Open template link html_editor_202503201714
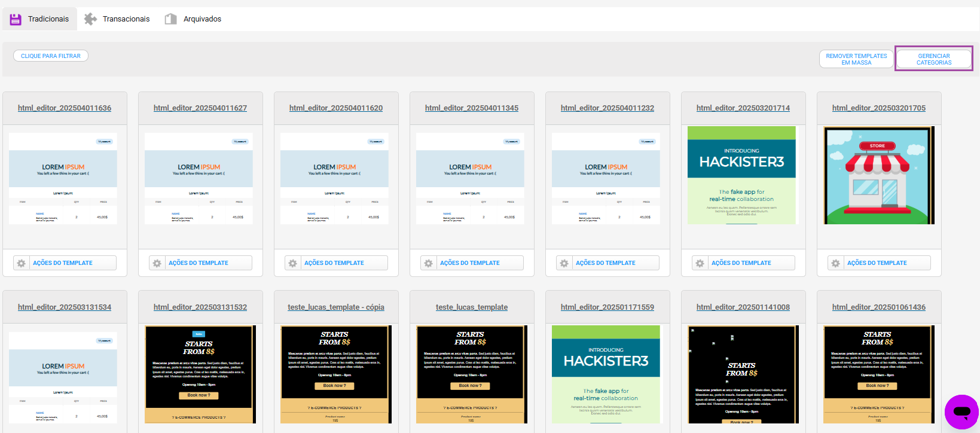 743,108
